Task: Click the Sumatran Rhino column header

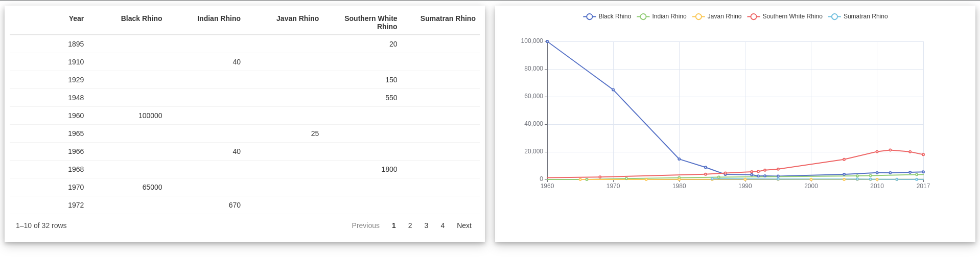Action: [x=448, y=18]
